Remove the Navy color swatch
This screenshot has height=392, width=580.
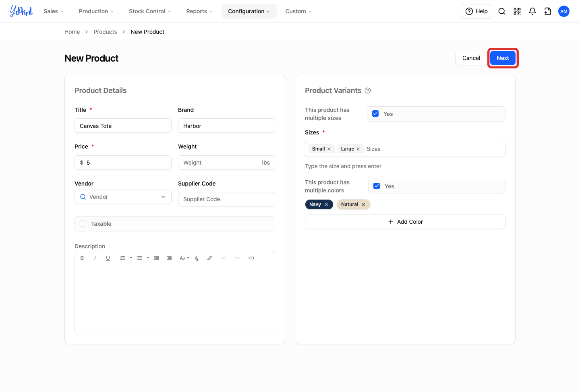(x=326, y=204)
